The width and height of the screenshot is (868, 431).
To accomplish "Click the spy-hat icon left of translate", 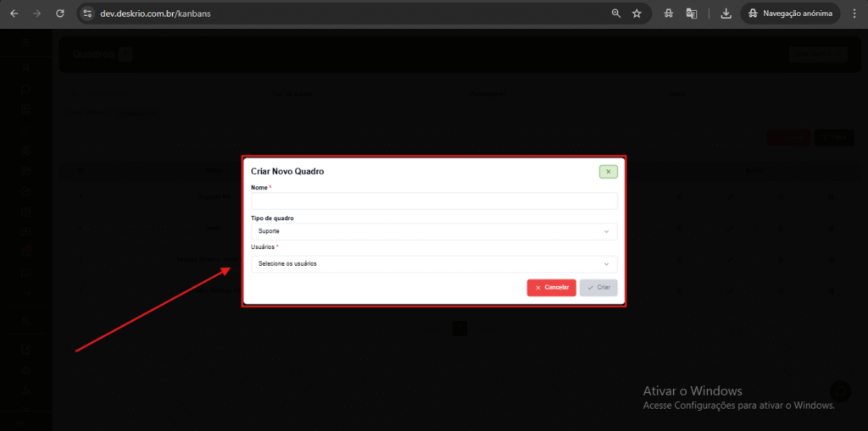I will click(669, 14).
